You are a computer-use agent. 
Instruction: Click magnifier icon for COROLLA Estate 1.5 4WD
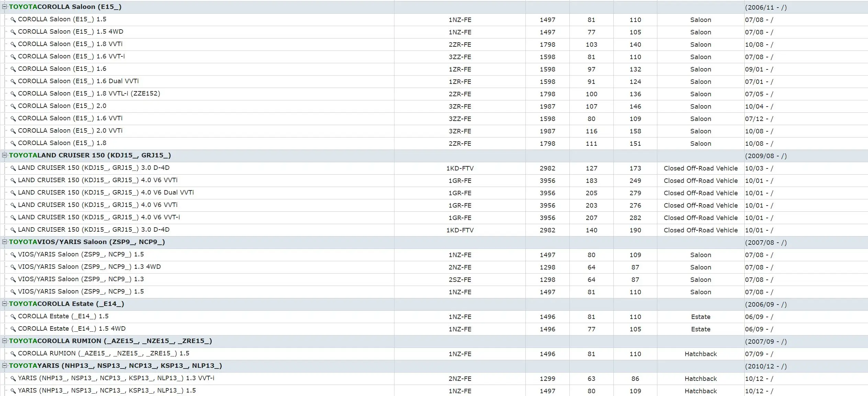[x=13, y=329]
